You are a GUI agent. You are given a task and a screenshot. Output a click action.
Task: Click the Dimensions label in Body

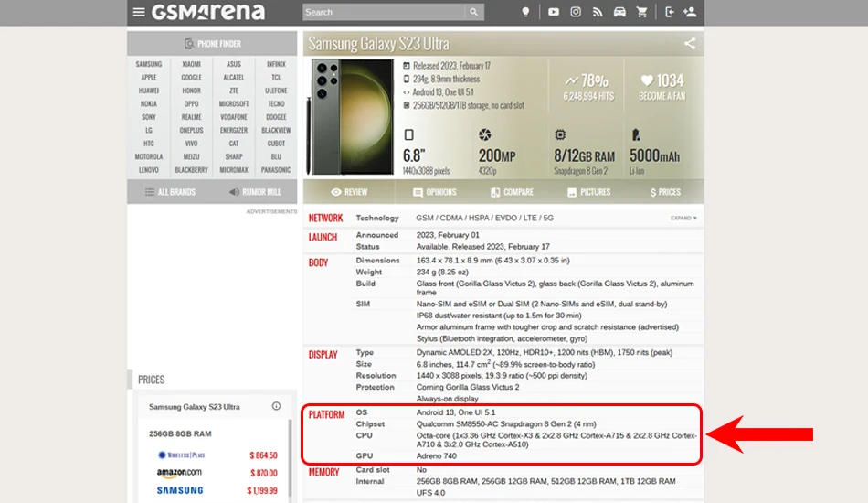click(x=377, y=261)
